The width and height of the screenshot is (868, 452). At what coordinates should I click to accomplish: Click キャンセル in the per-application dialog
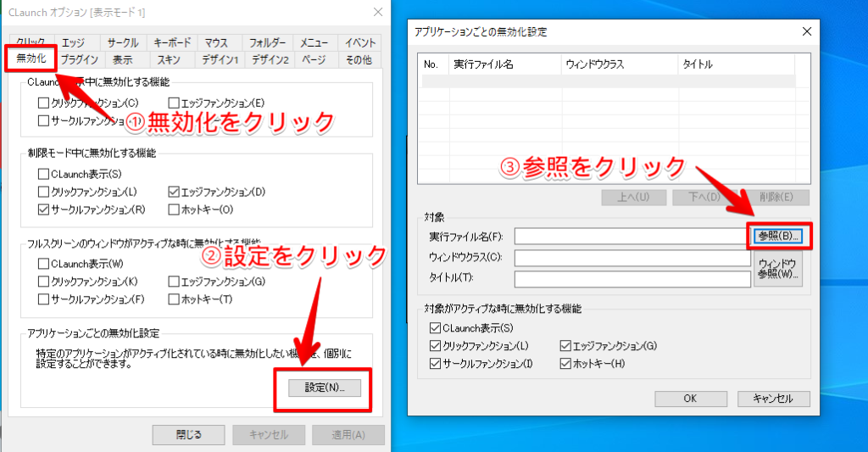point(773,399)
